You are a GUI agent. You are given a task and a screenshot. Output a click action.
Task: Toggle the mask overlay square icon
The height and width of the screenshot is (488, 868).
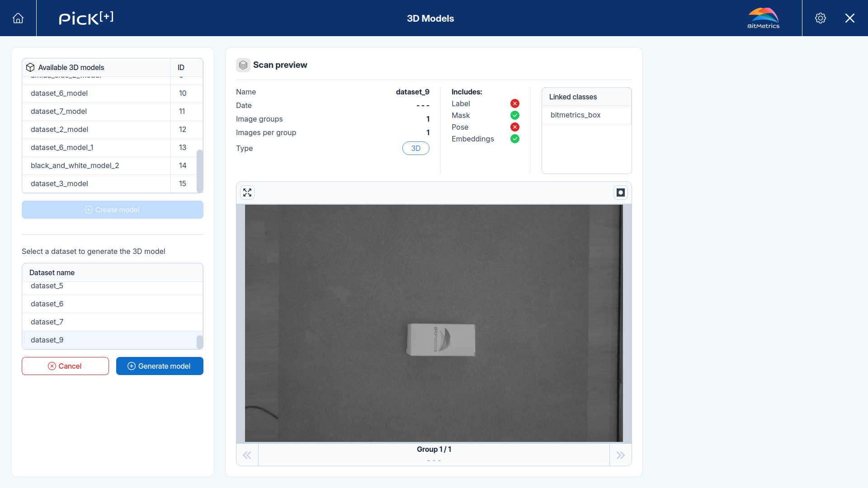click(x=621, y=192)
